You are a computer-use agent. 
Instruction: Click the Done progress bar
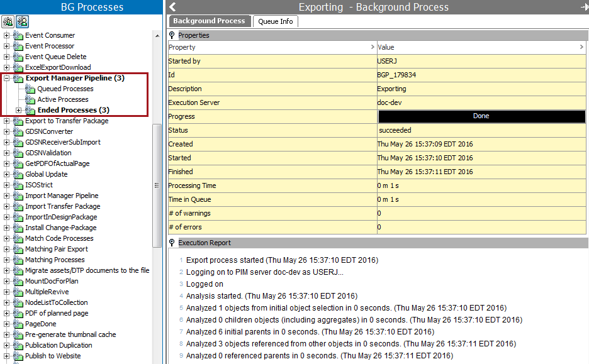(481, 116)
